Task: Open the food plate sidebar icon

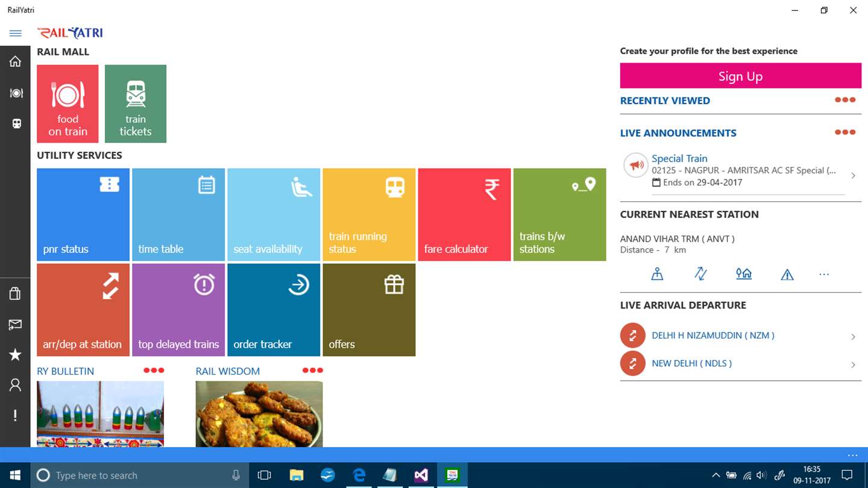Action: pyautogui.click(x=16, y=93)
